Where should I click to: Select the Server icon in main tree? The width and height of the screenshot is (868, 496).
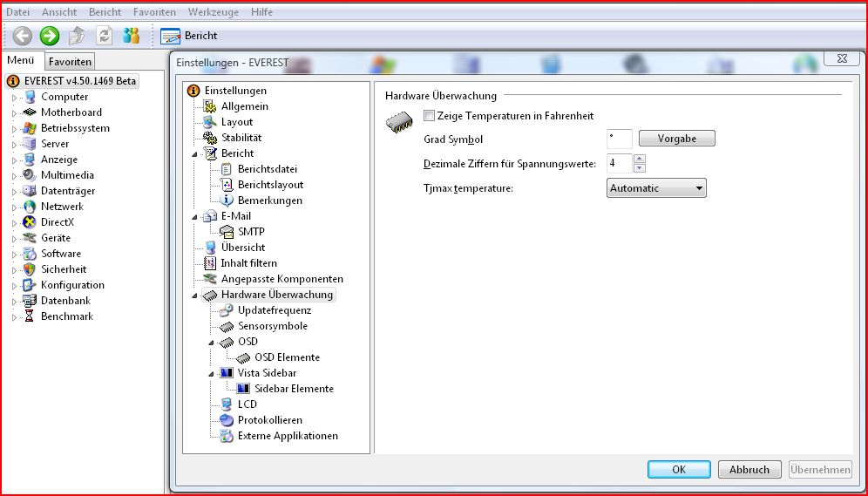click(x=30, y=144)
